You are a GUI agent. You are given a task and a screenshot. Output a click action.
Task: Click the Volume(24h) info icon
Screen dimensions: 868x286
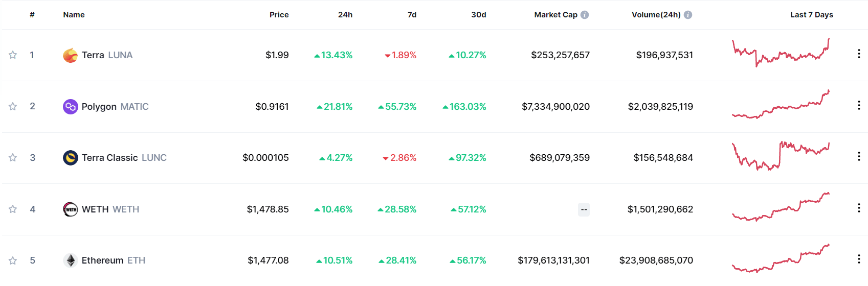[688, 15]
